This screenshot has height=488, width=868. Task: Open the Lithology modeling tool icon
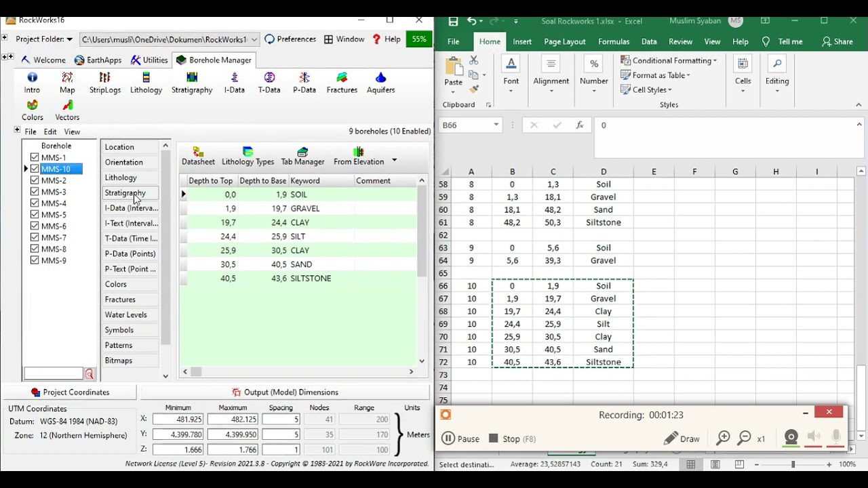coord(146,83)
